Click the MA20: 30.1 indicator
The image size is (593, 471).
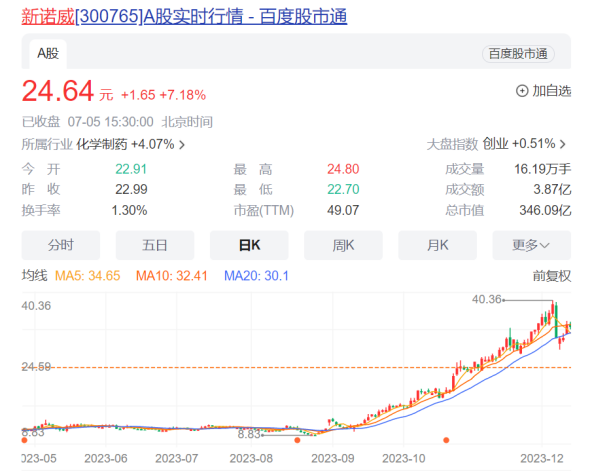point(256,276)
